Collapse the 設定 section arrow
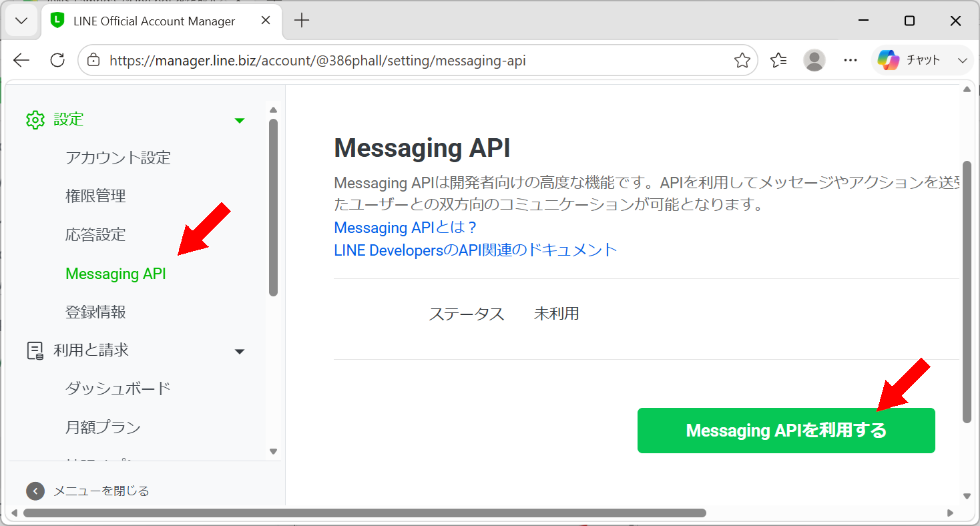This screenshot has width=980, height=526. pyautogui.click(x=240, y=120)
